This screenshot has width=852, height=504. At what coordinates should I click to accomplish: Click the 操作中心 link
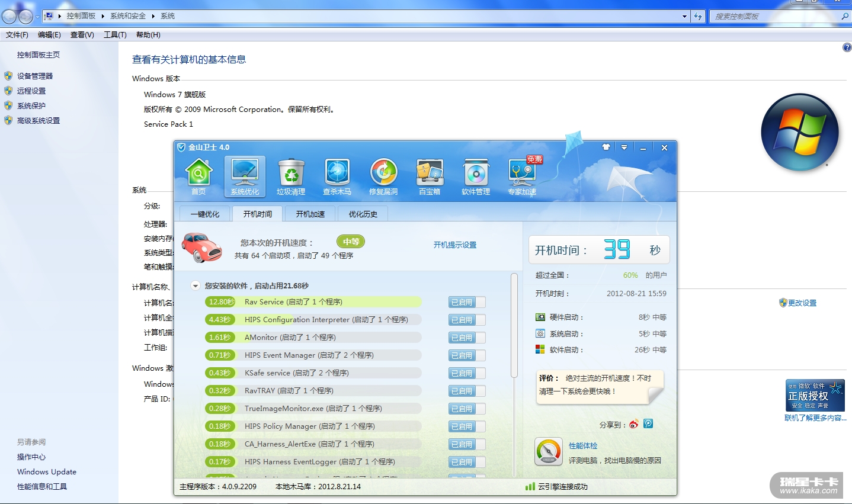(x=31, y=457)
